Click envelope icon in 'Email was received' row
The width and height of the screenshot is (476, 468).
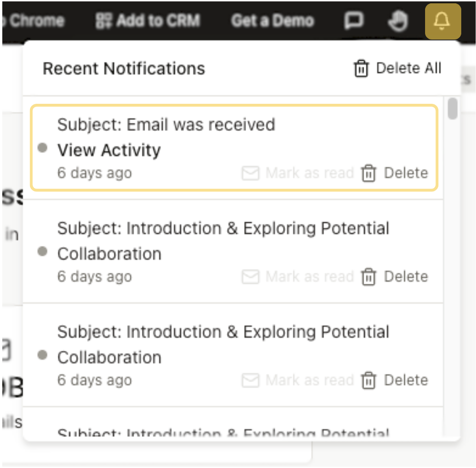tap(250, 173)
